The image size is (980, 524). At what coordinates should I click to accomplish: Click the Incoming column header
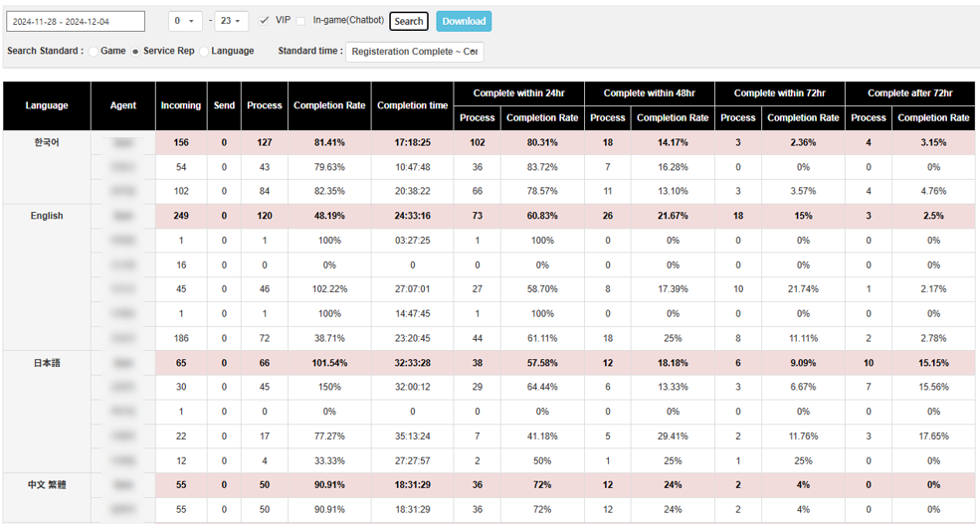(x=180, y=105)
